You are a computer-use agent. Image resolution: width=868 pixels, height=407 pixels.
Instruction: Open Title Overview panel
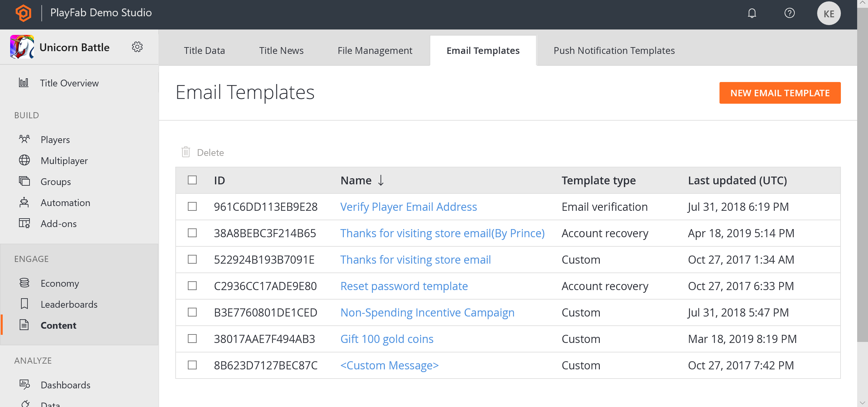click(69, 83)
